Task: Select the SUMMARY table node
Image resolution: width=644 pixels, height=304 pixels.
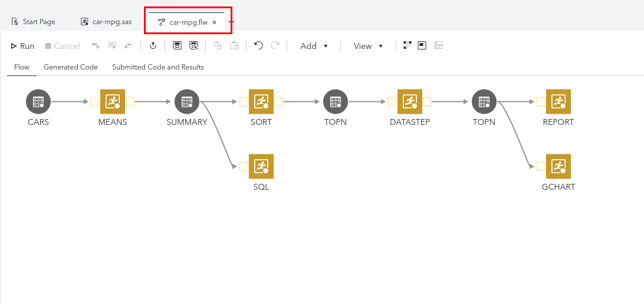Action: [187, 102]
